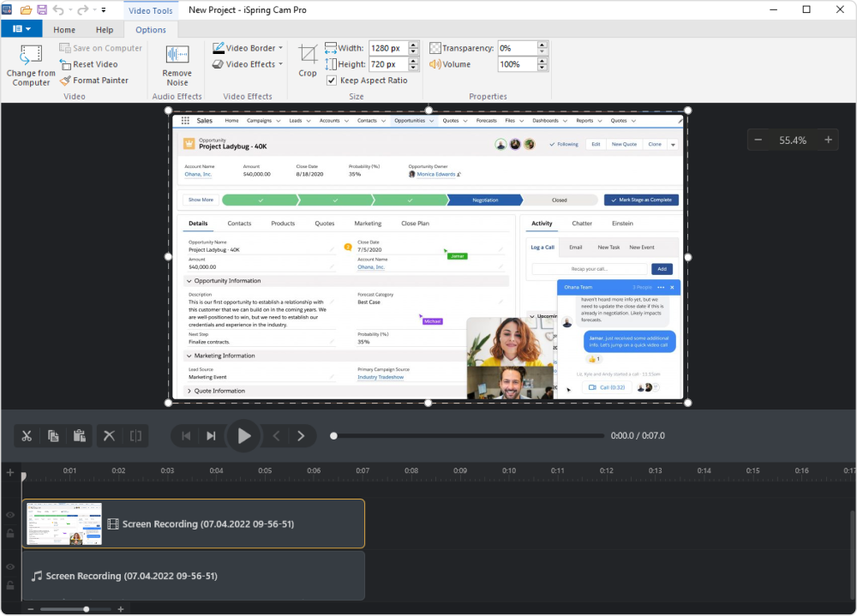The width and height of the screenshot is (857, 616).
Task: Increase Transparency with the up stepper
Action: [542, 45]
